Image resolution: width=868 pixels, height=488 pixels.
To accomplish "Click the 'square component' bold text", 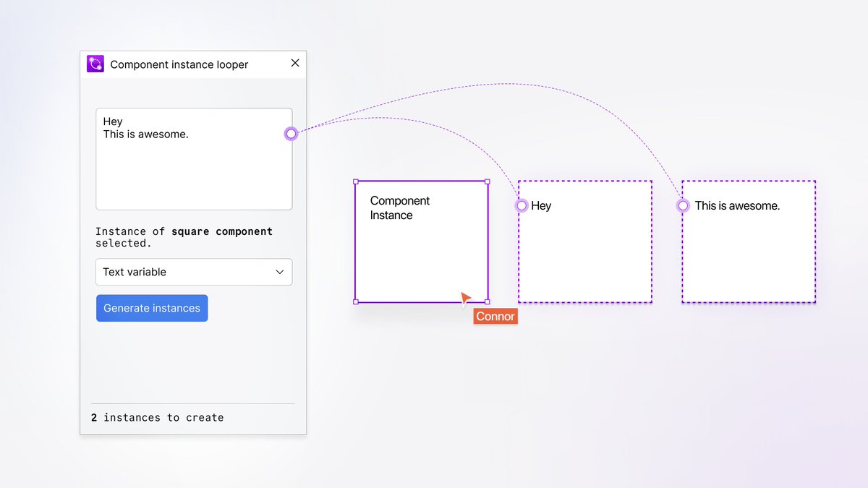I will (222, 231).
